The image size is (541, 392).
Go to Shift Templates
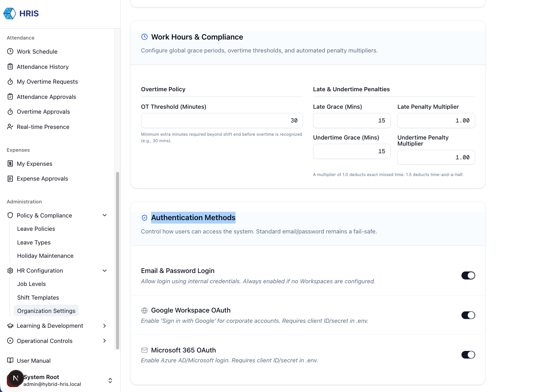point(38,298)
